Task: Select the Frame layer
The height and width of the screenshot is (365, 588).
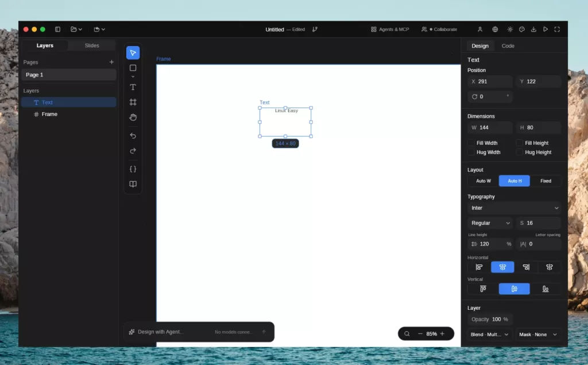Action: 69,114
